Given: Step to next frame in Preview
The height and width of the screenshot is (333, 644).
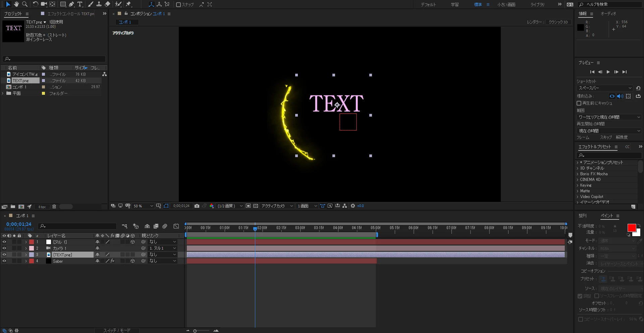Looking at the screenshot, I should [x=616, y=72].
